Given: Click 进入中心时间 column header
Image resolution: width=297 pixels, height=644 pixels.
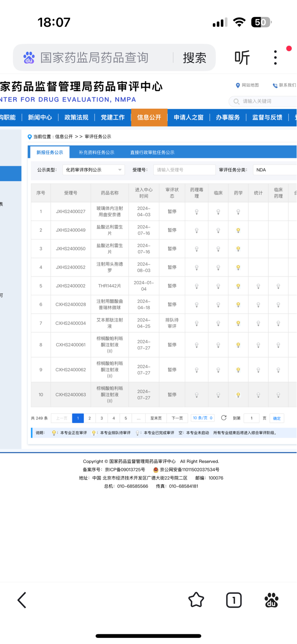Looking at the screenshot, I should click(144, 193).
